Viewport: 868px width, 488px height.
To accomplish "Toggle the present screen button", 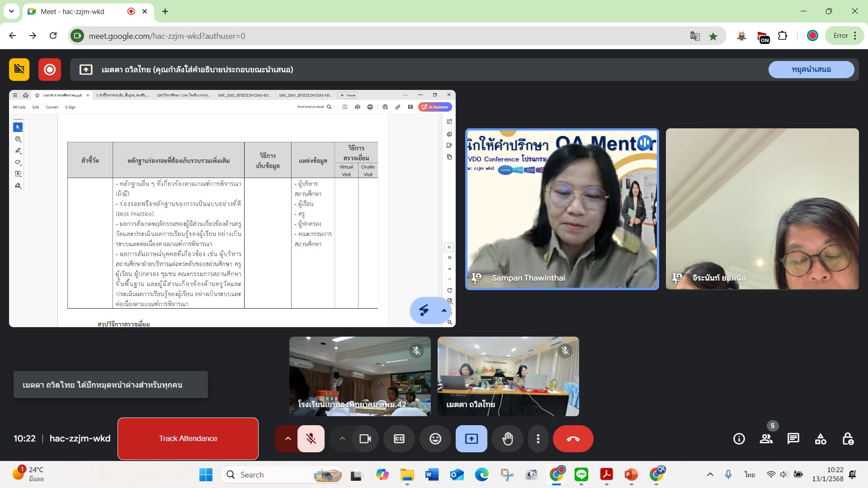I will [471, 439].
